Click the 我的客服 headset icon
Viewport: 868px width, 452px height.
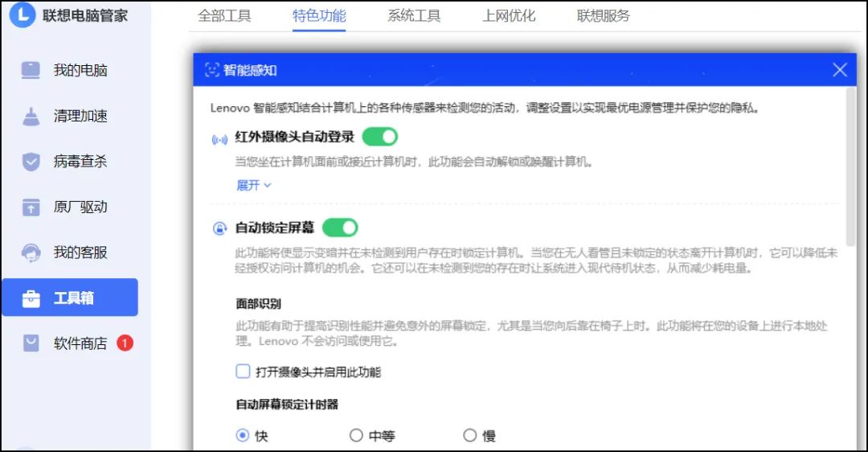click(31, 253)
